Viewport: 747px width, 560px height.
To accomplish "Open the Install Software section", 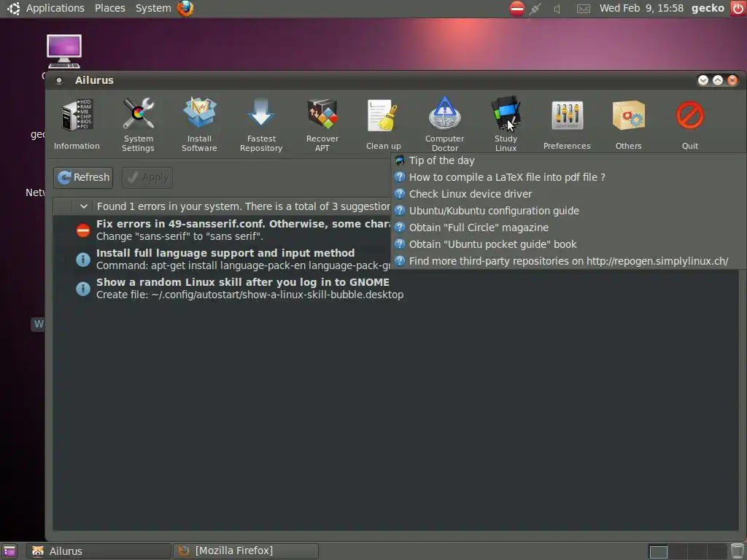I will coord(199,124).
